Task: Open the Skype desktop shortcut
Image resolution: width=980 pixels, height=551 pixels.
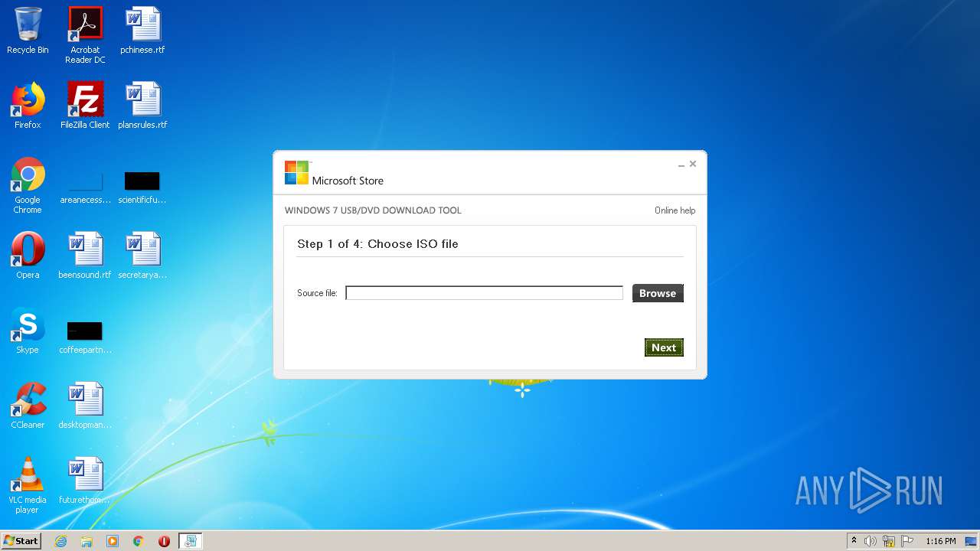Action: tap(28, 331)
